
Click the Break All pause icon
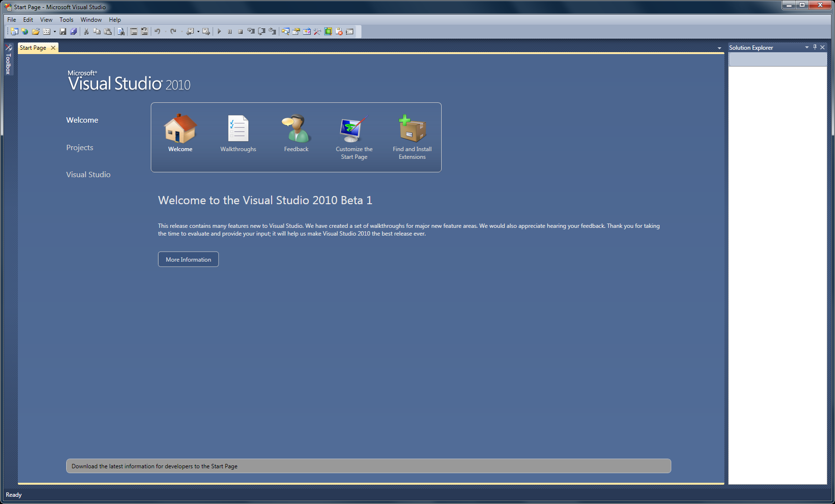pos(230,31)
